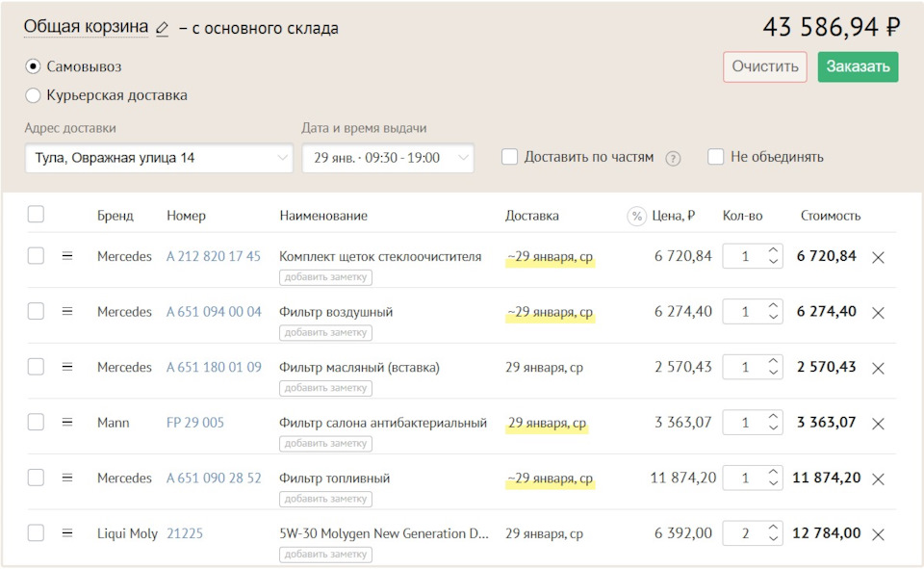Click the Очистить button
The width and height of the screenshot is (924, 569).
click(x=765, y=66)
